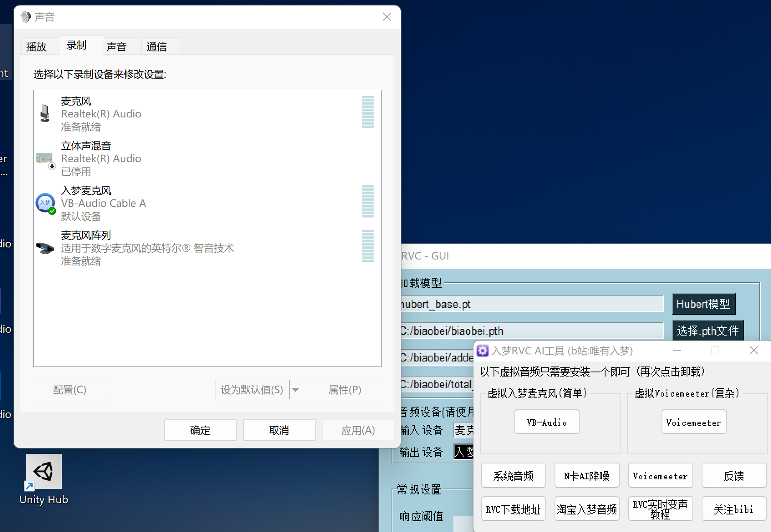Open the 输出设备 combo box in RVC GUI
The image size is (771, 532).
coord(464,452)
